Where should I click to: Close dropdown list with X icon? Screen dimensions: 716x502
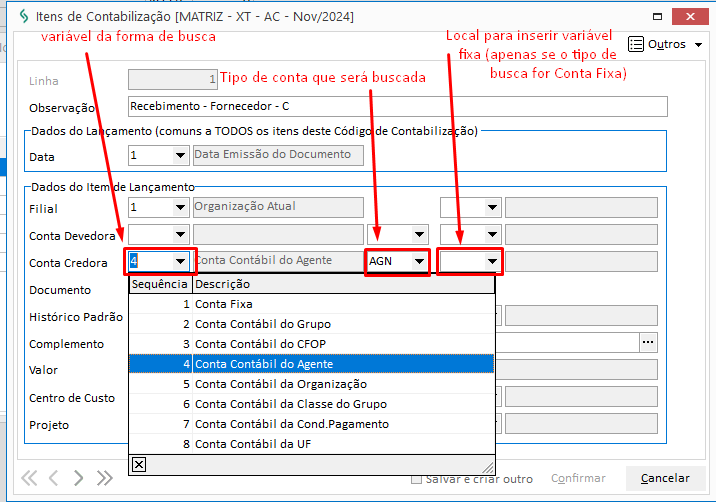tap(139, 464)
